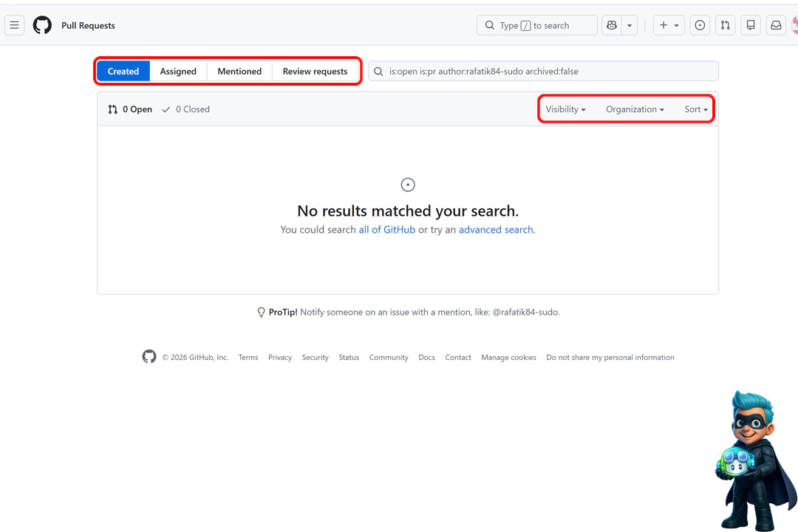
Task: Click the ProTip lightbulb icon
Action: click(x=261, y=312)
